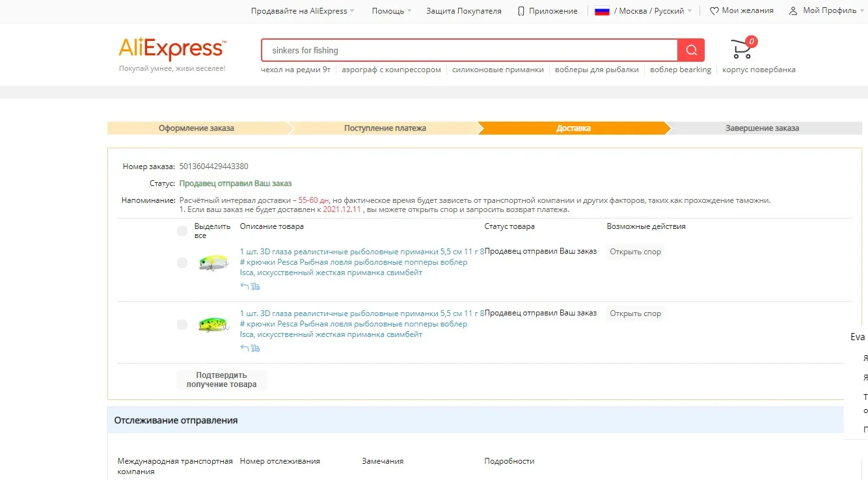Image resolution: width=868 pixels, height=480 pixels.
Task: Open dispute for the green lure
Action: click(635, 313)
